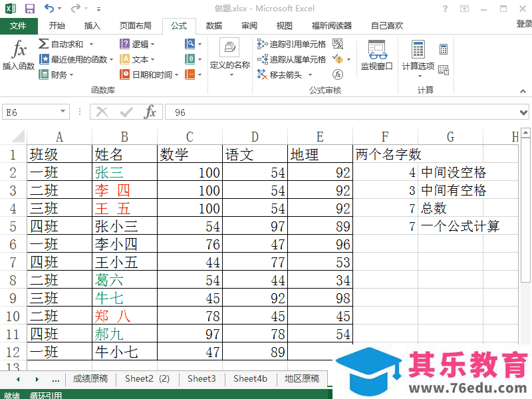Expand Remove Arrows dropdown arrow
532x399 pixels.
[x=310, y=74]
